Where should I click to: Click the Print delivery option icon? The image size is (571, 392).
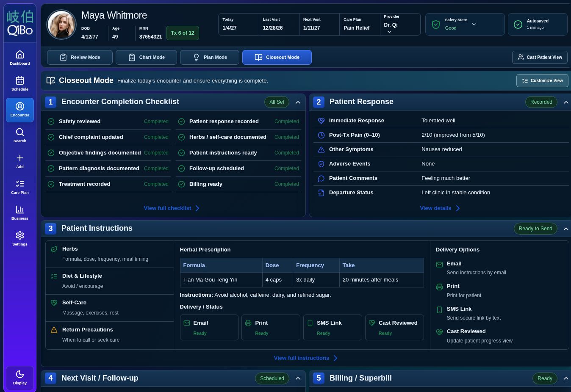[439, 287]
